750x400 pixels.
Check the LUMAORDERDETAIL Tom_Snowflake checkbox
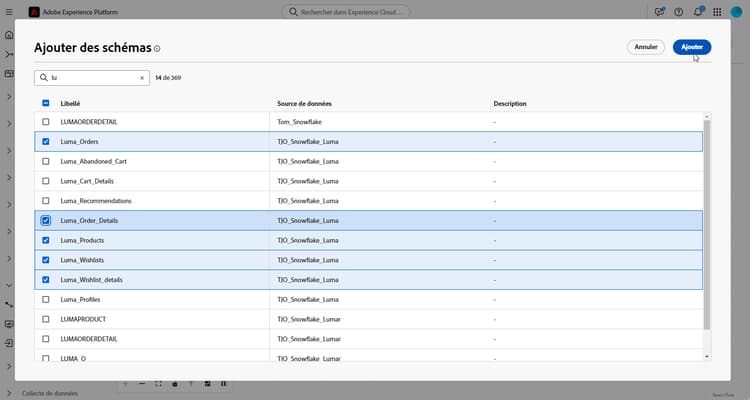[x=45, y=122]
